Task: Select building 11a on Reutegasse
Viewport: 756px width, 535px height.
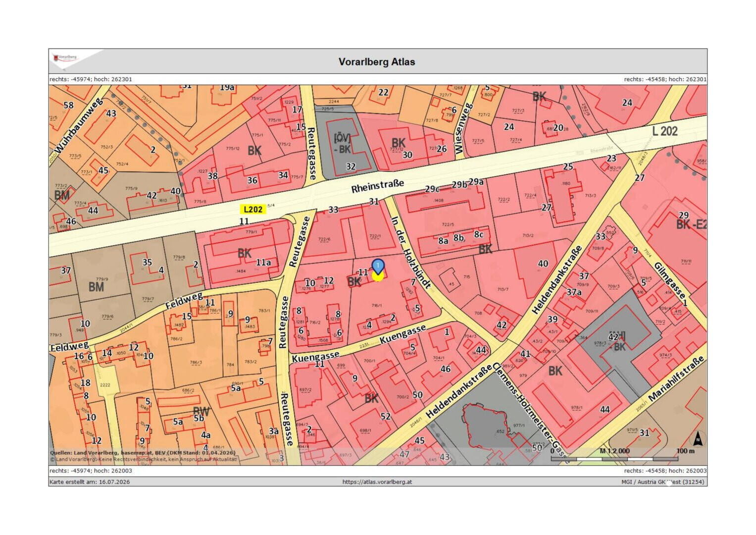Action: [x=263, y=263]
